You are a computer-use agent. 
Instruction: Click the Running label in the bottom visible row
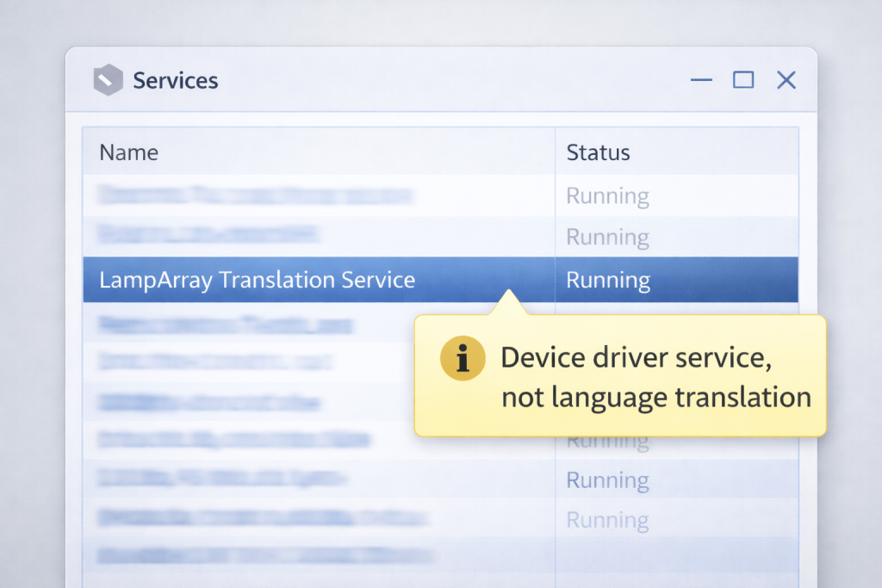(607, 519)
